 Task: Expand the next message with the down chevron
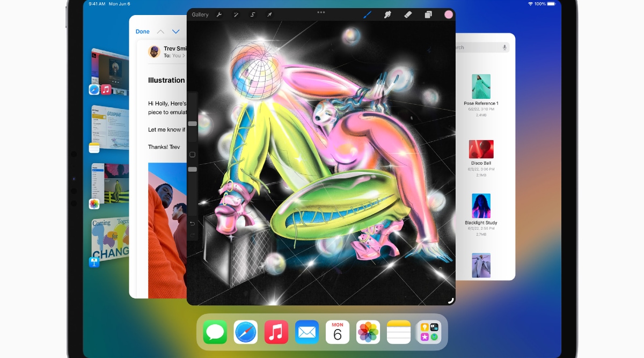[176, 31]
